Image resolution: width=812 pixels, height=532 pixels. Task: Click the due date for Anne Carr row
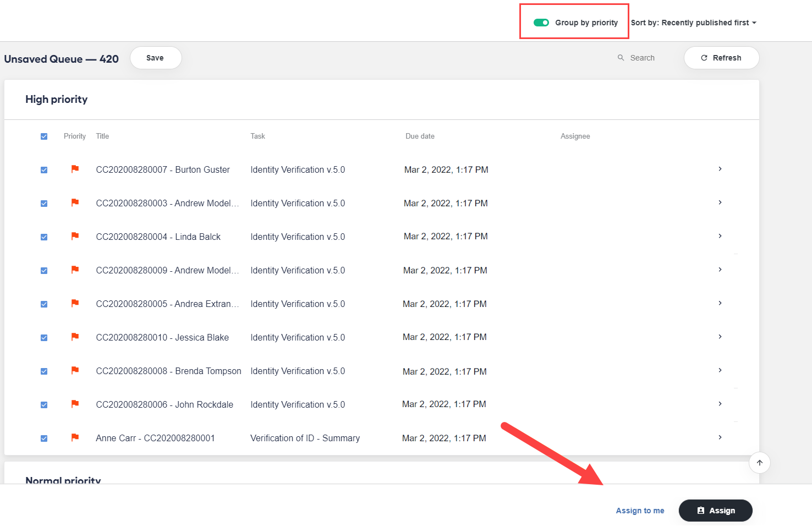[444, 438]
